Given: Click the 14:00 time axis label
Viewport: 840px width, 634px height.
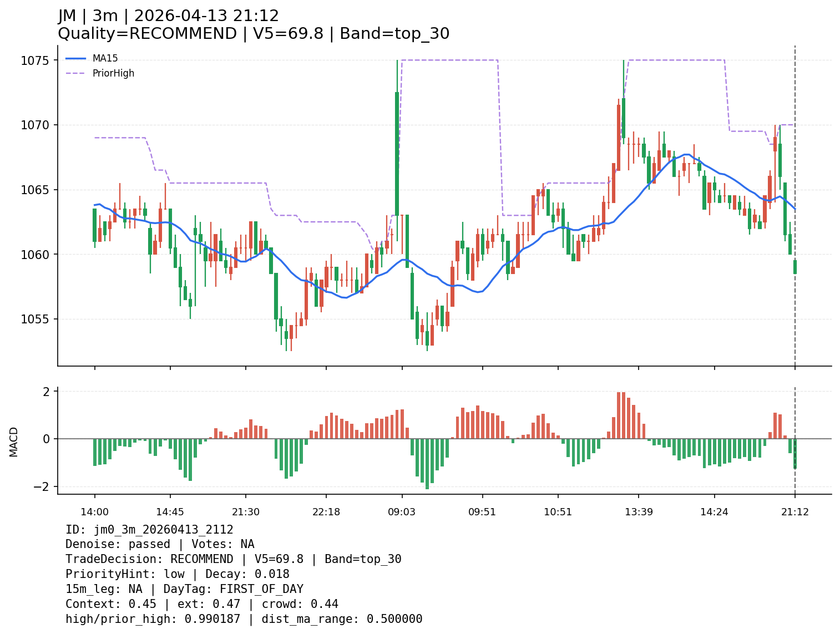Looking at the screenshot, I should click(x=94, y=512).
